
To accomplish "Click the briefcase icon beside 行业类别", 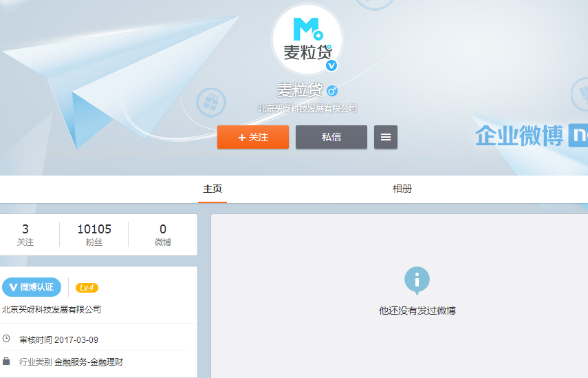I will [6, 361].
